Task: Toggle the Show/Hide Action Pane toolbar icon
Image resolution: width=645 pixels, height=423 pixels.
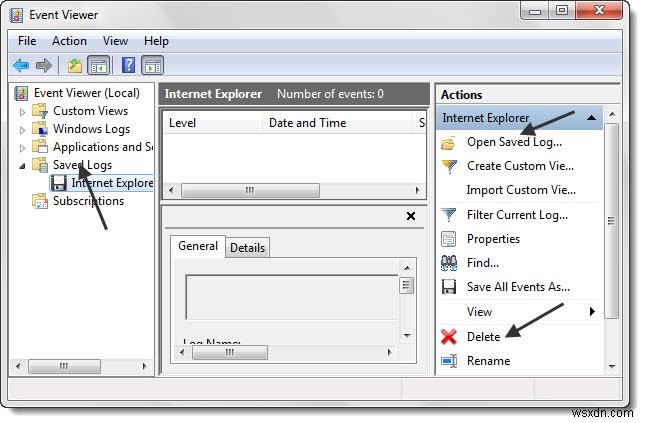Action: click(153, 65)
